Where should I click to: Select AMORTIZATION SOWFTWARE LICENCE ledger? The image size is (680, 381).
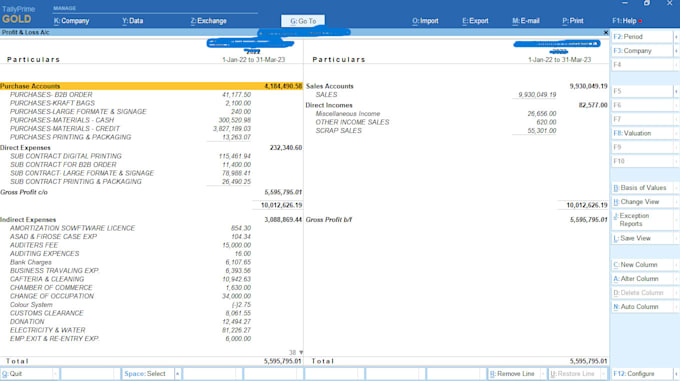click(x=72, y=228)
